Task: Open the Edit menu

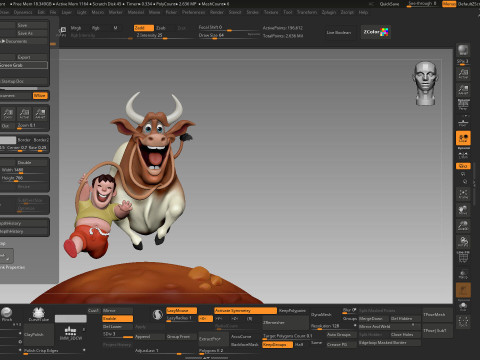Action: 41,12
